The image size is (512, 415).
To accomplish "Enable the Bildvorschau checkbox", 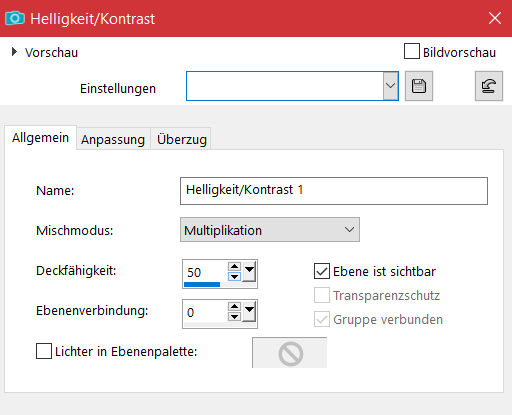I will click(412, 52).
